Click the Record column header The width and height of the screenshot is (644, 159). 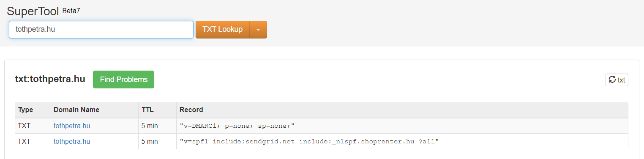click(x=191, y=110)
